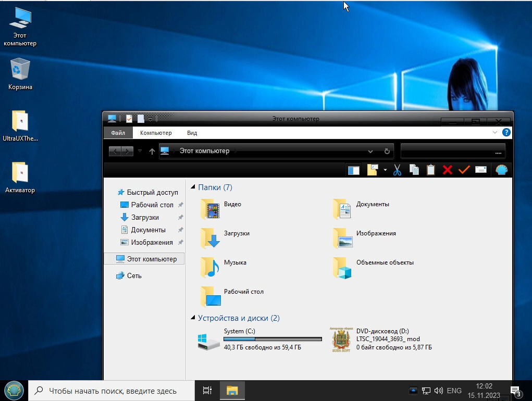Click the refresh icon in address bar
This screenshot has width=532, height=401.
coord(387,151)
